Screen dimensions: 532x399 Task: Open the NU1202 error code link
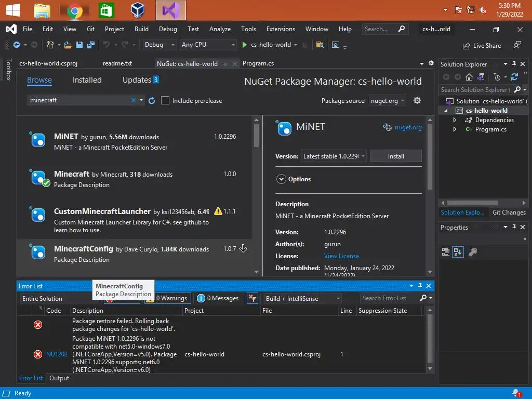point(57,354)
